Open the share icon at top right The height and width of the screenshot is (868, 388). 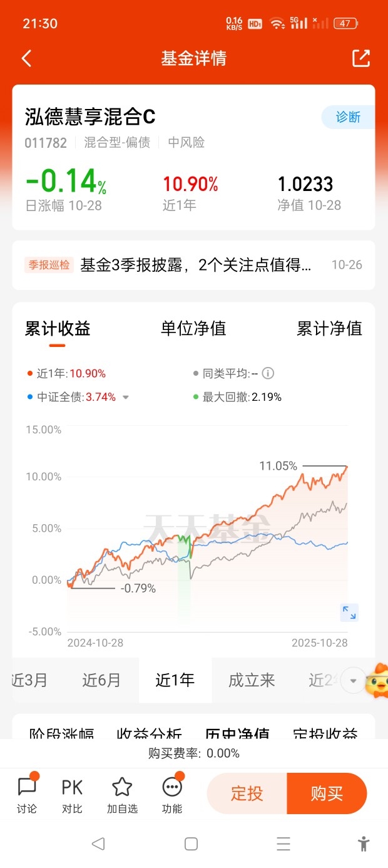pos(361,58)
